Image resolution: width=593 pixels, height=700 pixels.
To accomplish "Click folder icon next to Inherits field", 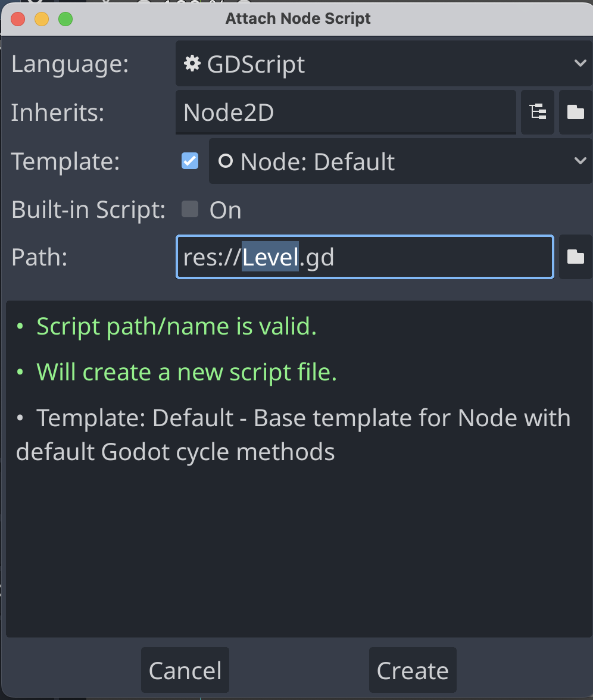I will click(576, 112).
